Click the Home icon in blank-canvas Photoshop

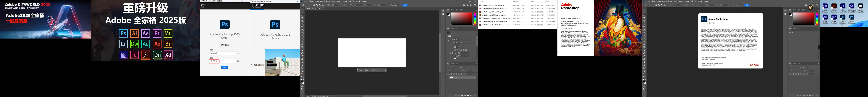point(303,5)
